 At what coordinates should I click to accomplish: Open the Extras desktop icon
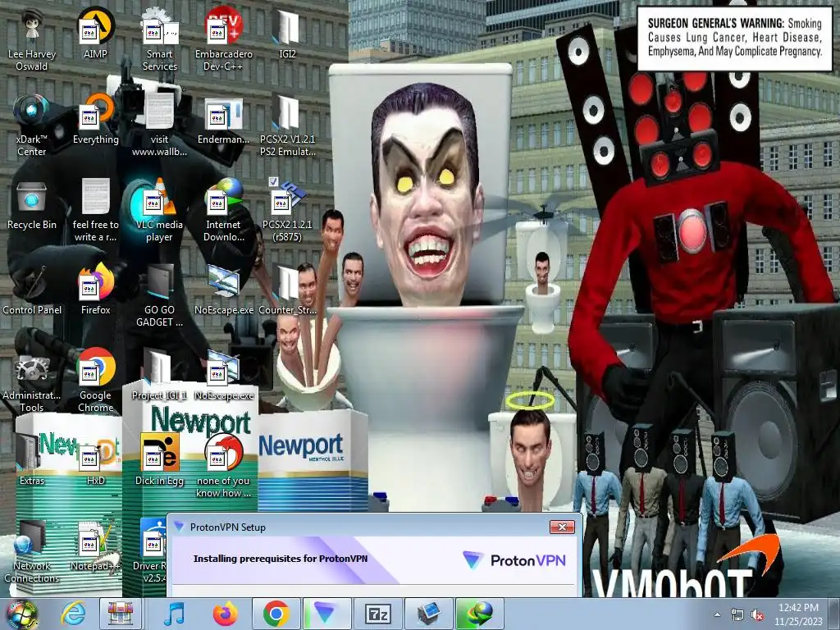(x=32, y=459)
